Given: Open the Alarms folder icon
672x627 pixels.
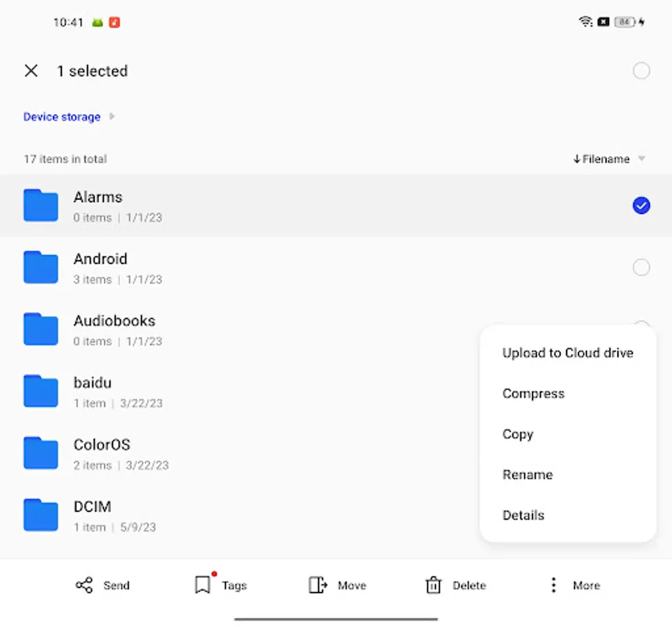Looking at the screenshot, I should tap(40, 205).
